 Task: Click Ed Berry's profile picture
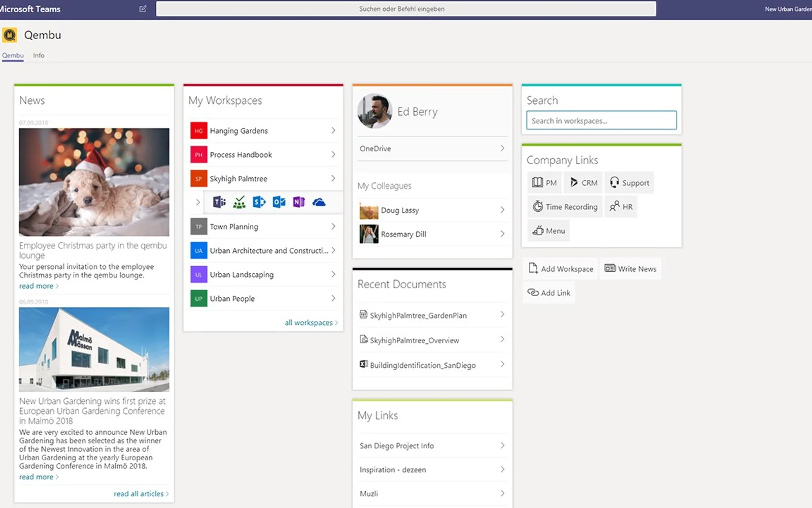click(375, 111)
